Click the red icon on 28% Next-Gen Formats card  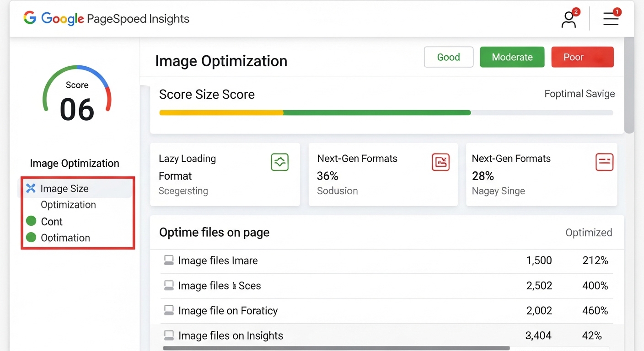604,162
